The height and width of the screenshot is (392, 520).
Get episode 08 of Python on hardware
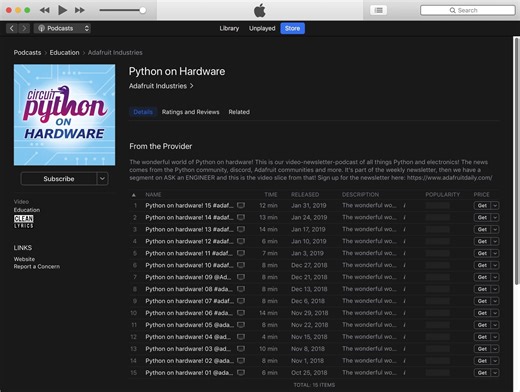[x=482, y=289]
